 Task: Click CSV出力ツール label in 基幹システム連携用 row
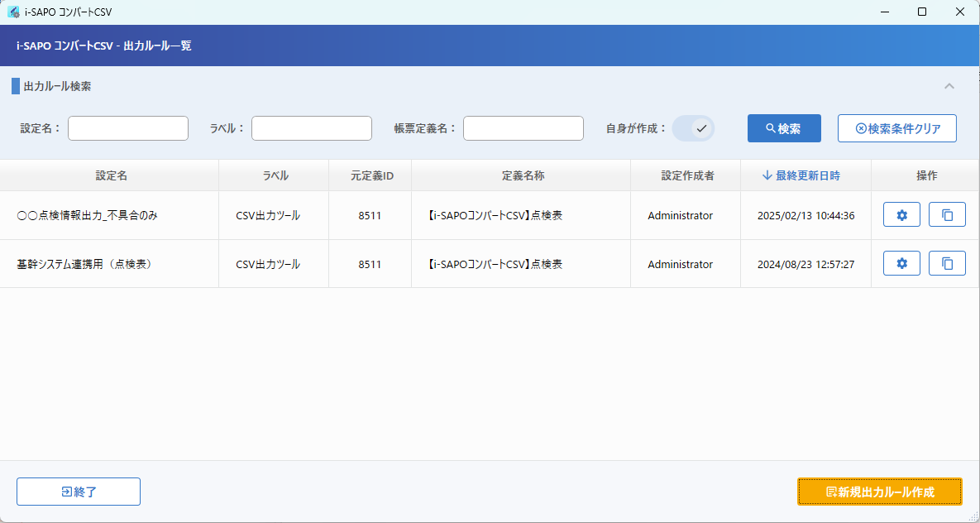click(x=267, y=264)
